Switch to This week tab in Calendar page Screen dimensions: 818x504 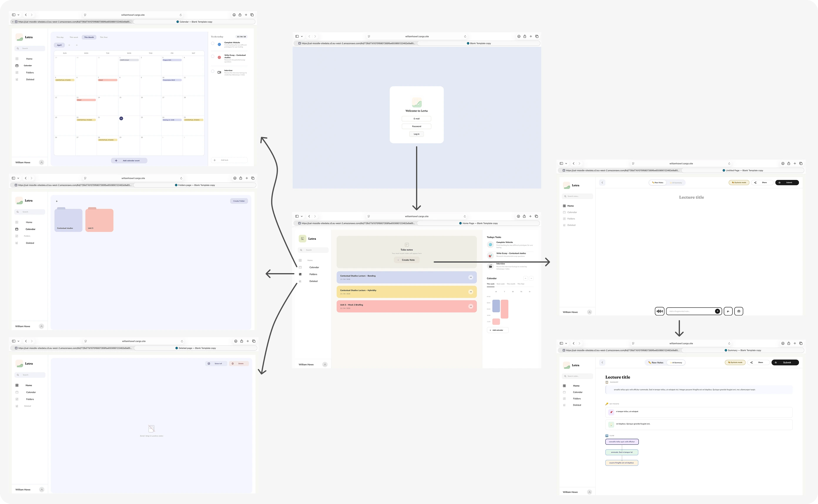click(x=74, y=37)
